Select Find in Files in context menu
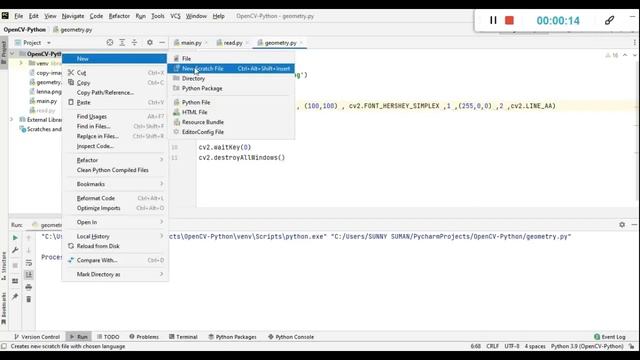The width and height of the screenshot is (640, 360). pos(115,126)
